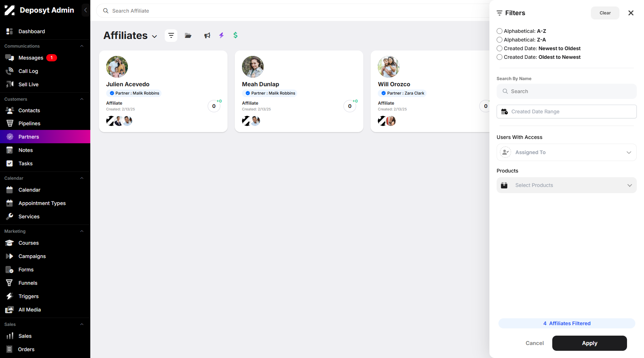This screenshot has height=358, width=644.
Task: Click the calendar icon in Created Date Range
Action: pos(505,112)
